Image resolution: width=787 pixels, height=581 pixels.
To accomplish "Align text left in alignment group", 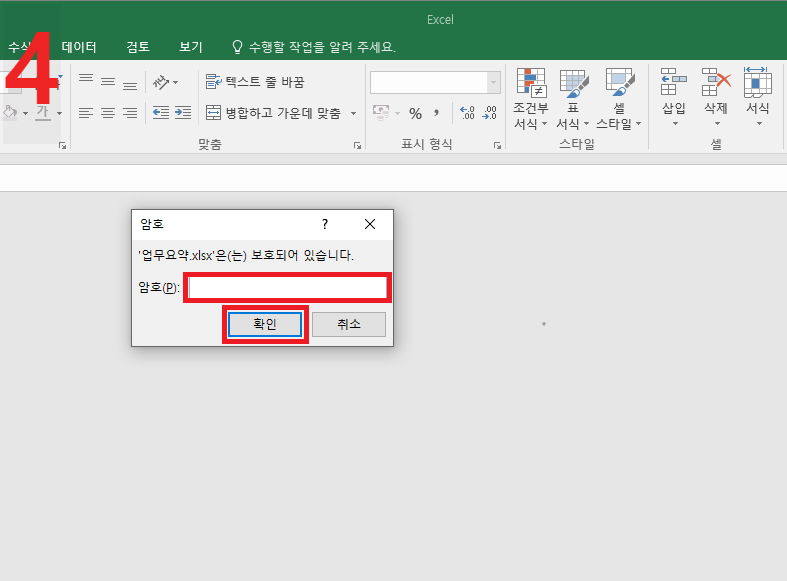I will click(x=86, y=113).
